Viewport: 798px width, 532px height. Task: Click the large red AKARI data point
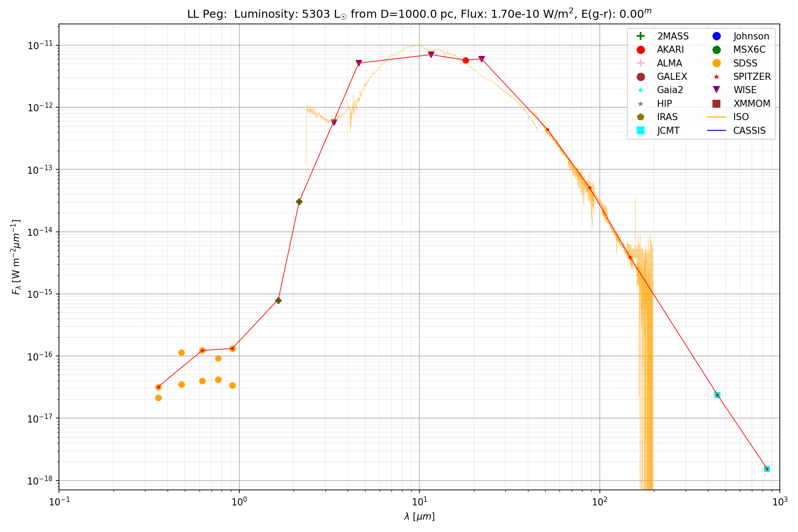click(465, 60)
